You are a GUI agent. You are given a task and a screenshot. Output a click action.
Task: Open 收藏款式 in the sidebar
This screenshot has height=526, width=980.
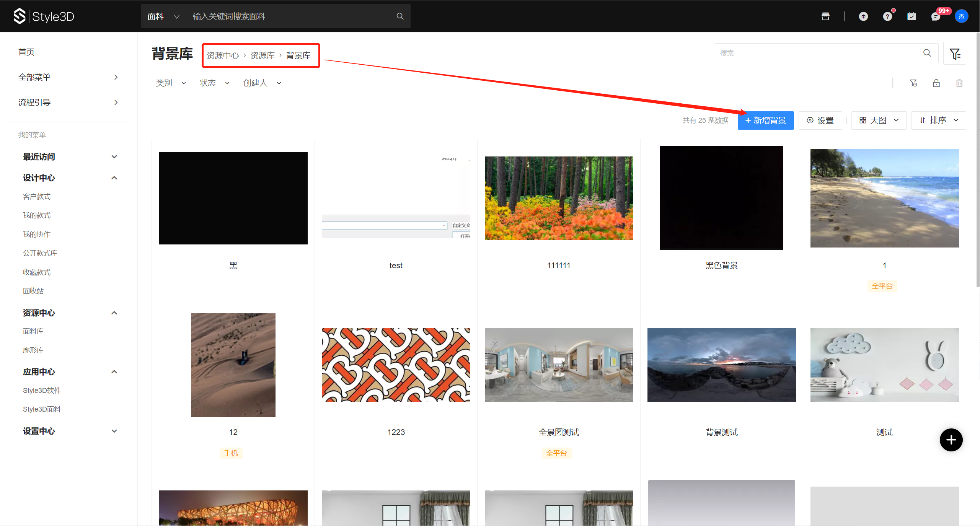(37, 272)
